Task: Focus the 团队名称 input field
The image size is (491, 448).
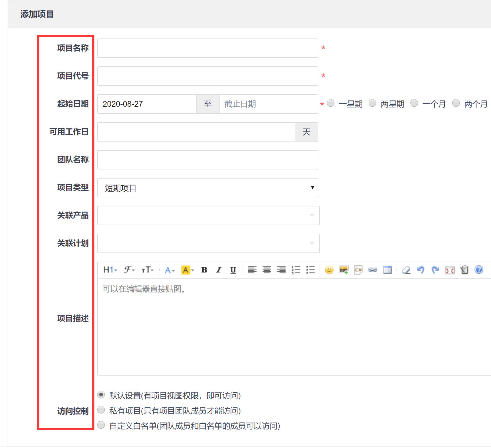Action: [208, 160]
